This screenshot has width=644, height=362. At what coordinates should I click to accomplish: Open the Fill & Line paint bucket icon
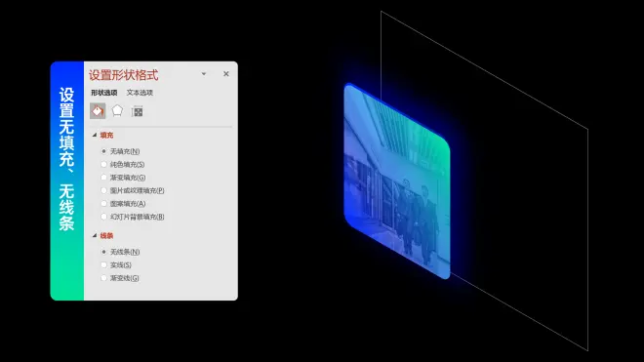[98, 111]
